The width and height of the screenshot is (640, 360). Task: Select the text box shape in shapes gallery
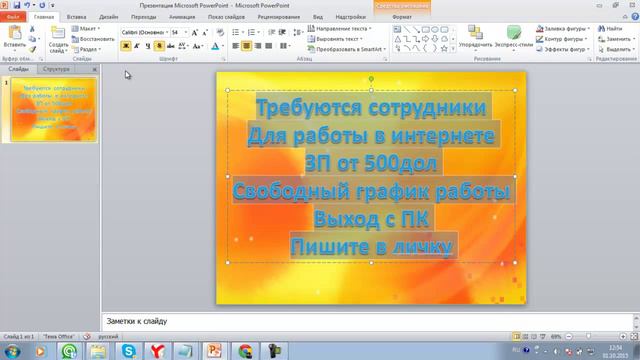point(397,29)
